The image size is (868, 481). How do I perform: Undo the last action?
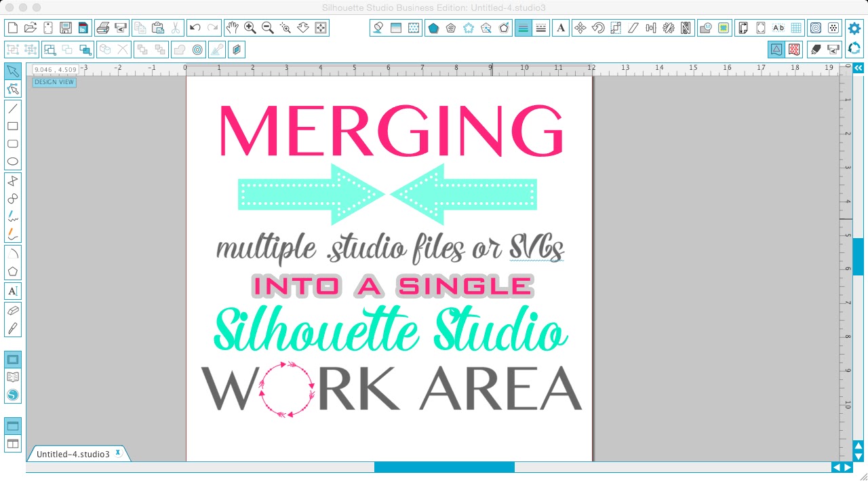[x=196, y=28]
